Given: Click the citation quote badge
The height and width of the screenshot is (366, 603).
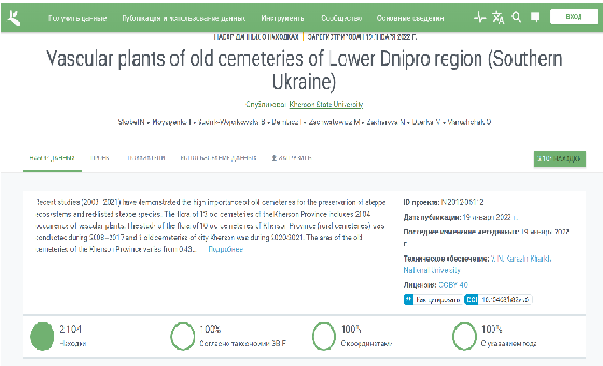Looking at the screenshot, I should 433,299.
